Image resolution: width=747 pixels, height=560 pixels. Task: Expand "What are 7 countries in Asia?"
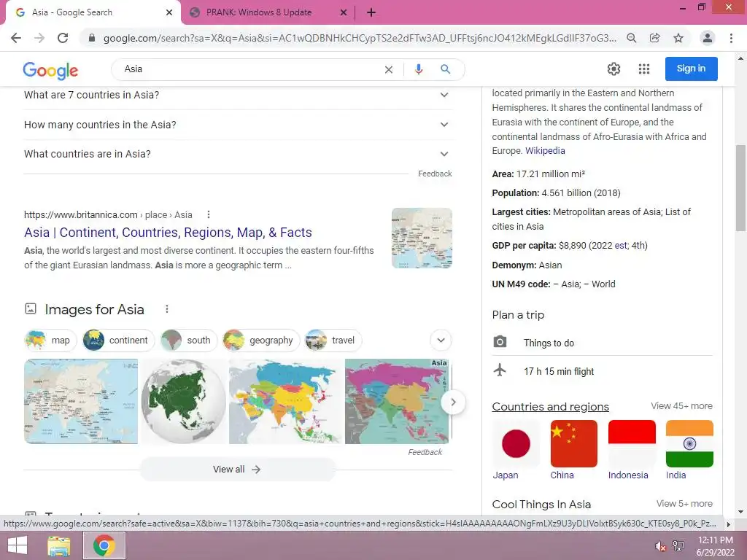point(238,95)
